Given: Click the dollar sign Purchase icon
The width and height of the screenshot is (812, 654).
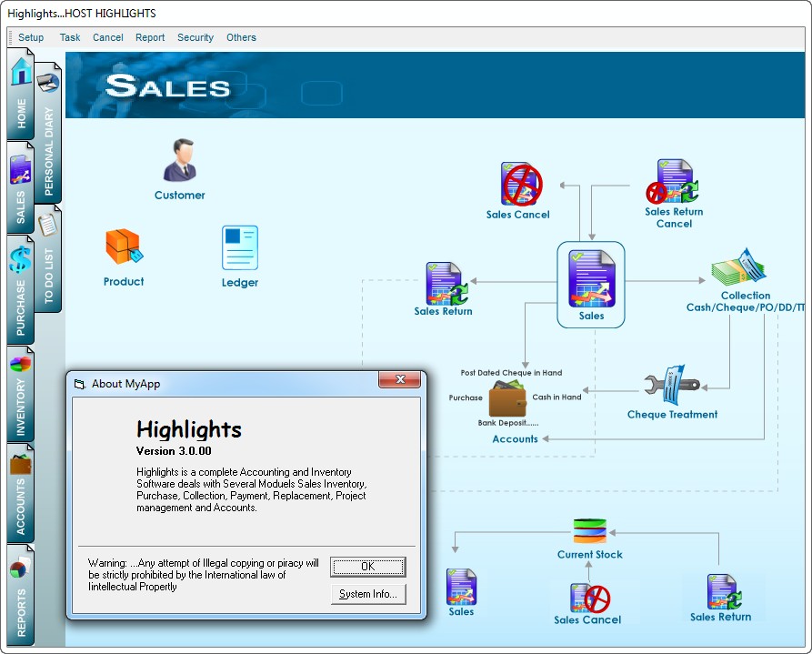Looking at the screenshot, I should [x=20, y=259].
